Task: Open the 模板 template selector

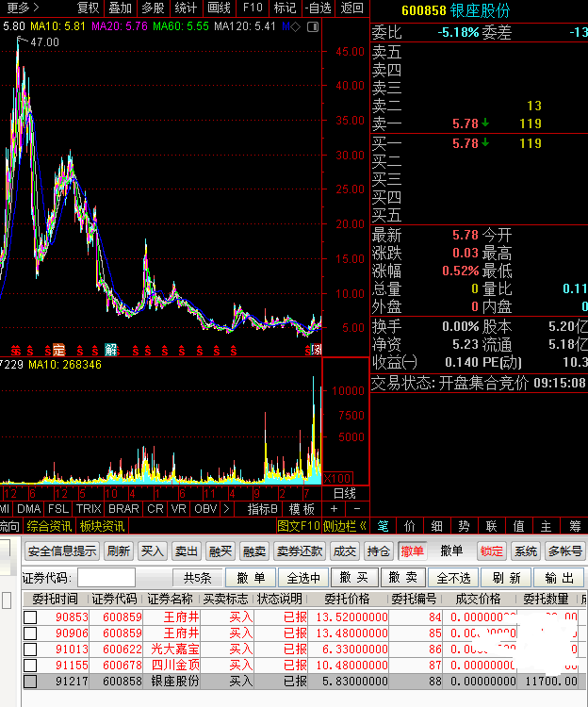Action: point(302,509)
